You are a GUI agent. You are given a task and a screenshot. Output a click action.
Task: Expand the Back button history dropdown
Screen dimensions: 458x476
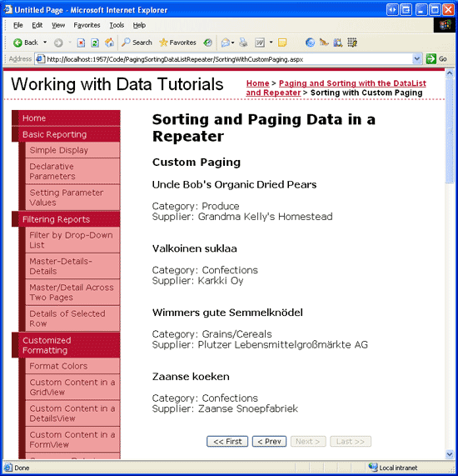coord(45,43)
